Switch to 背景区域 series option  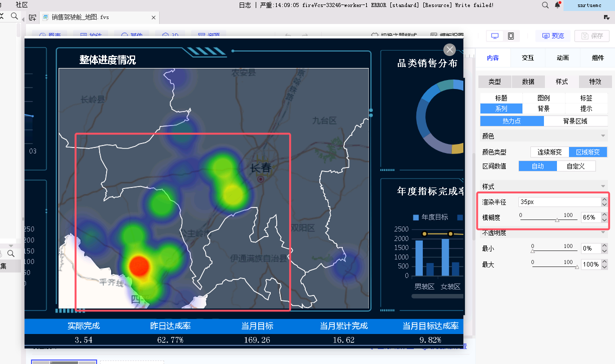[575, 121]
